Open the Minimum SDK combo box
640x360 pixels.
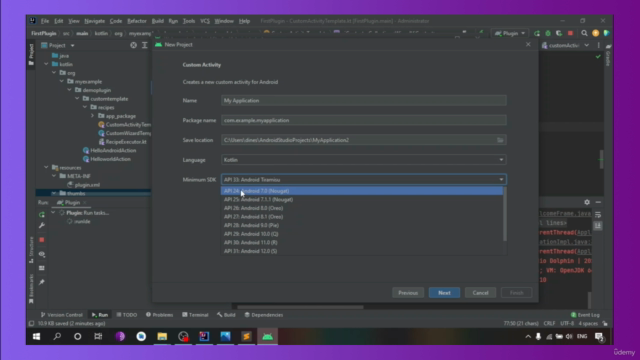tap(364, 180)
